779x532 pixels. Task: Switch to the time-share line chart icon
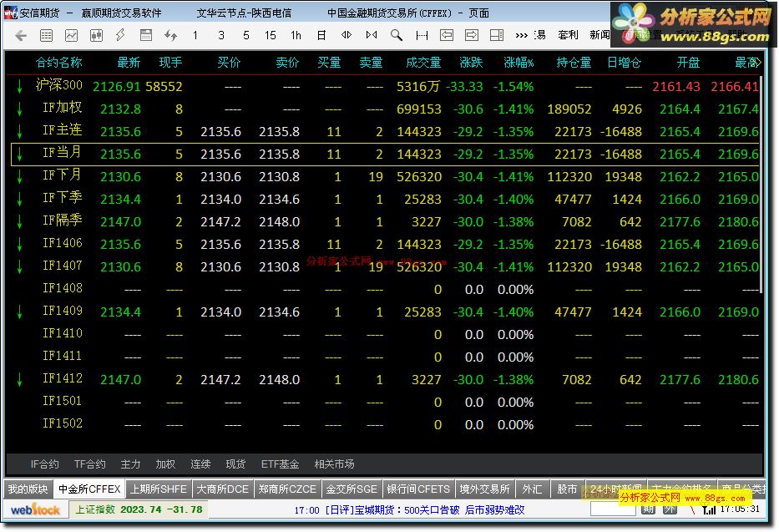[x=72, y=35]
